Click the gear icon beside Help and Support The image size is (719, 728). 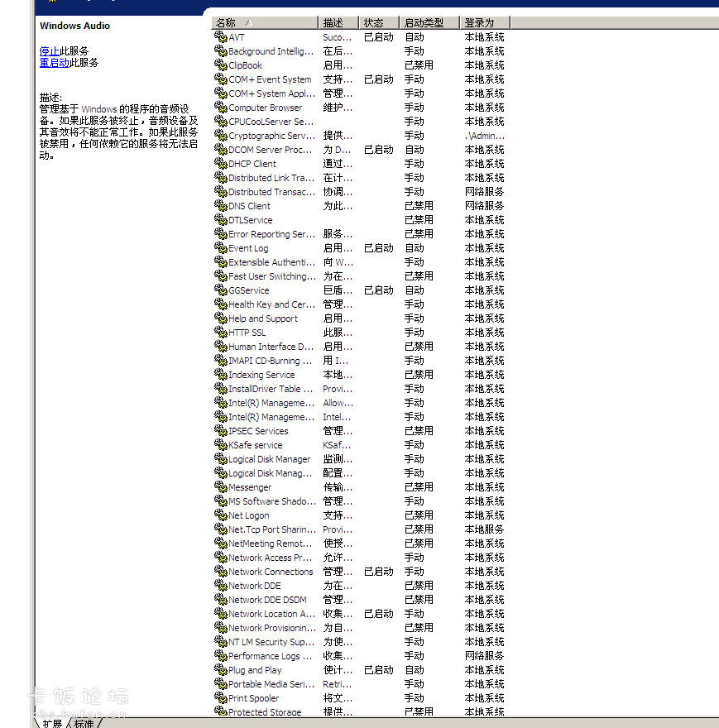click(221, 318)
